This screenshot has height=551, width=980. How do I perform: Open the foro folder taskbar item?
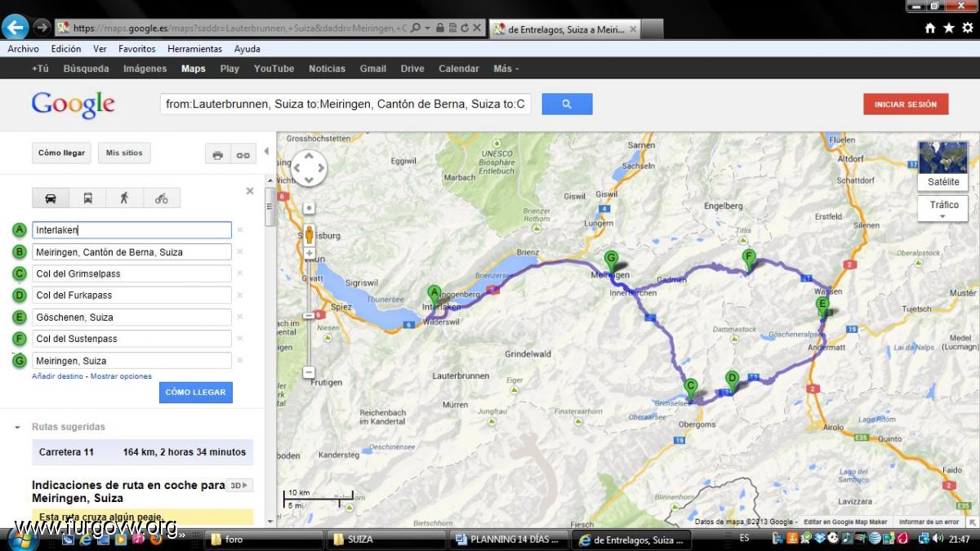pos(265,540)
